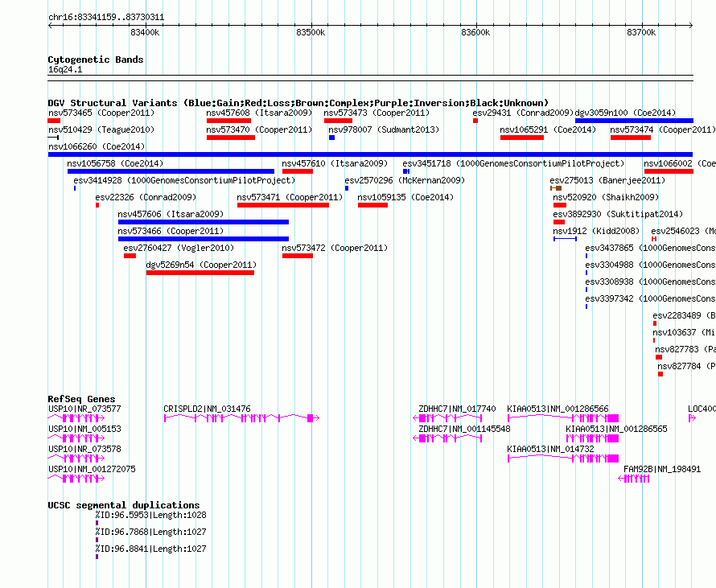
Task: Select esv2760427 (Vogler2010) label
Action: [x=179, y=248]
